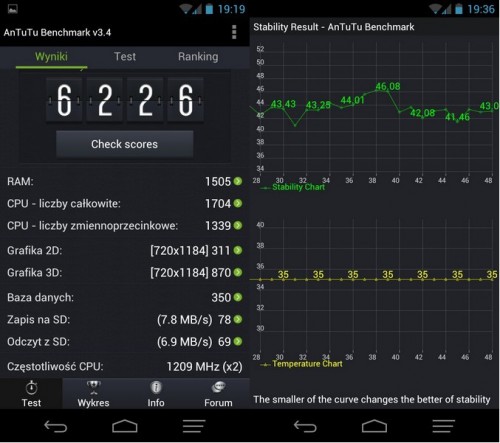Tap the menu key on the left screen
This screenshot has height=443, width=500.
click(x=194, y=426)
